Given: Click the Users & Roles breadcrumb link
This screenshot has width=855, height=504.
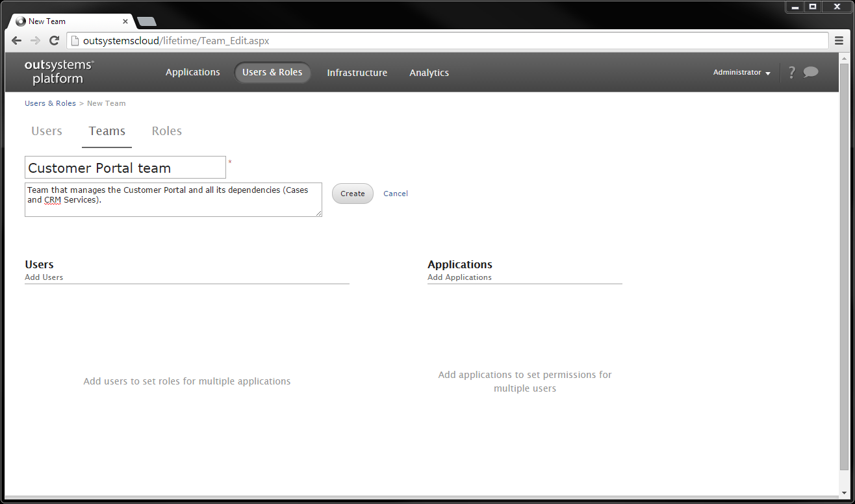Looking at the screenshot, I should [x=50, y=103].
